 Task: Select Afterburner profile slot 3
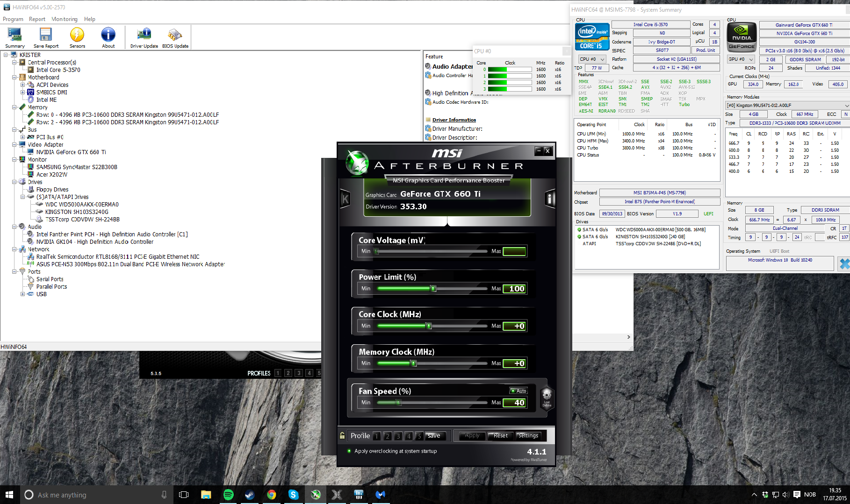coord(398,436)
